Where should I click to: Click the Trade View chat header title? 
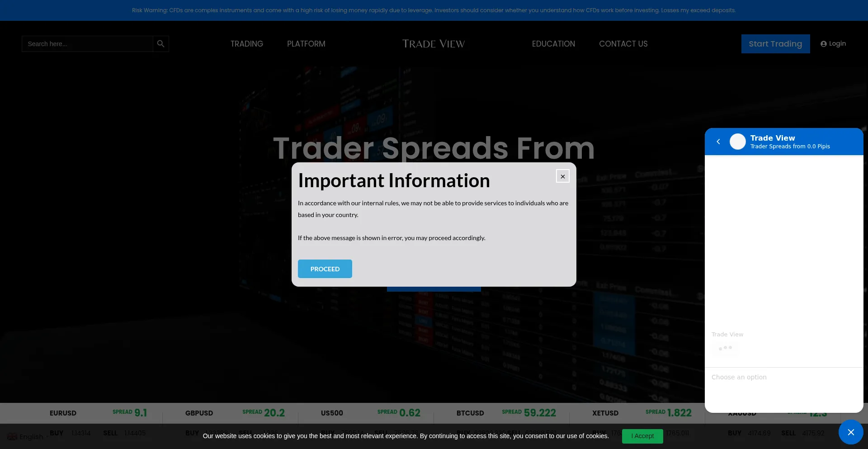773,138
